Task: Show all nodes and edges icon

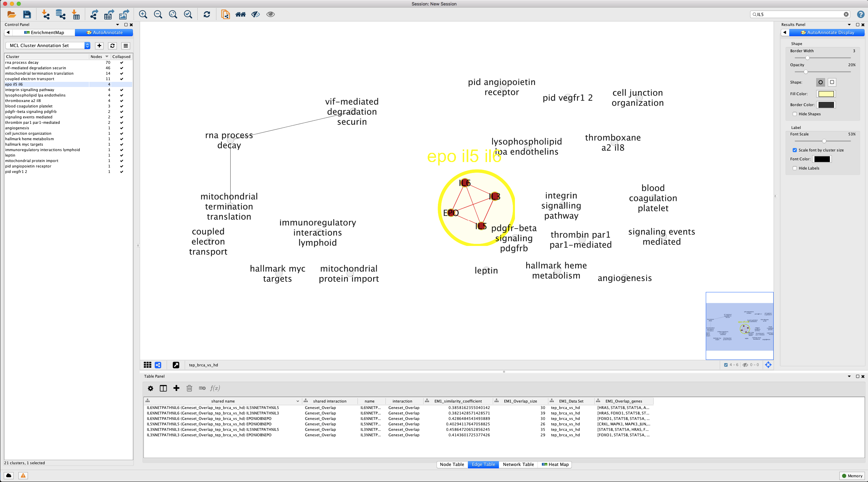Action: point(271,14)
